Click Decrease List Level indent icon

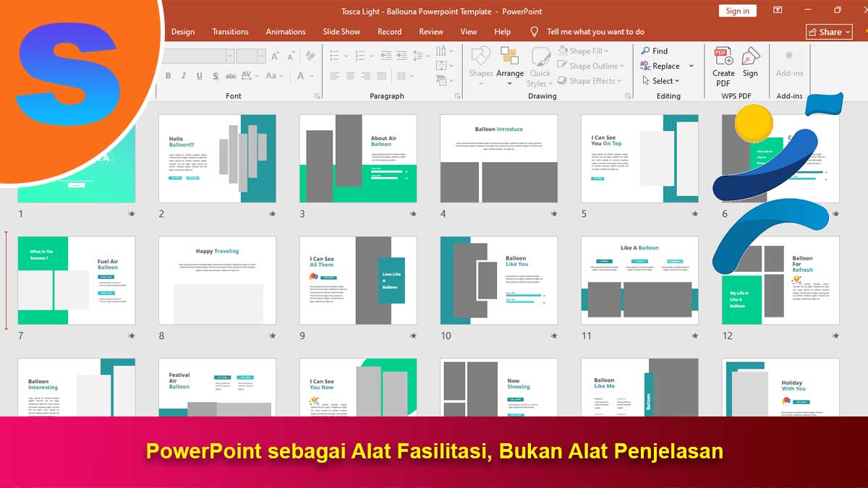coord(386,55)
